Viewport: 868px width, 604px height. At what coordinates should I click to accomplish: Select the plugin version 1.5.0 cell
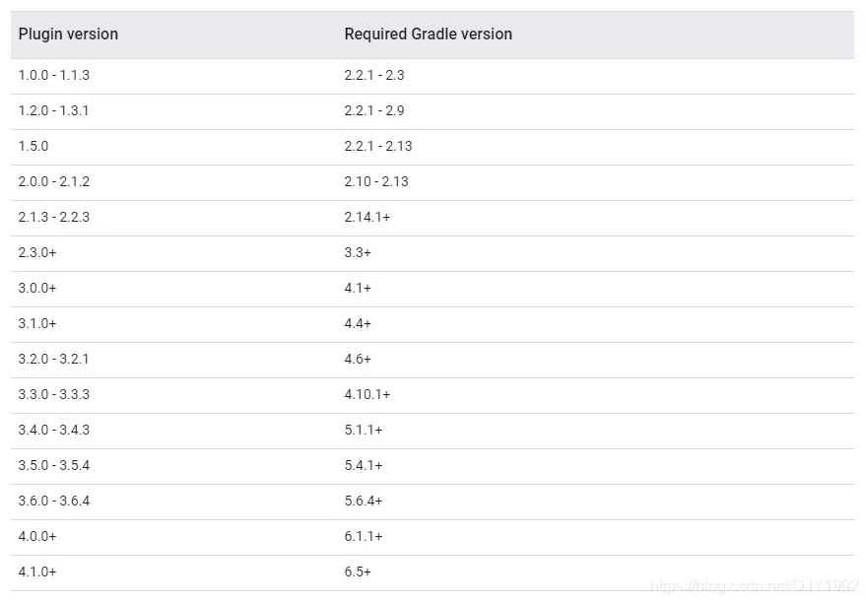coord(33,147)
